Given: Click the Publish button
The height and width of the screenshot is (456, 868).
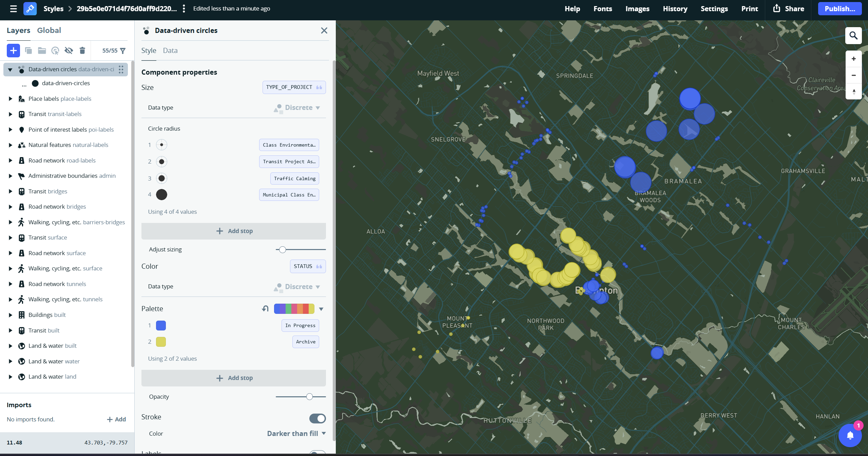Looking at the screenshot, I should [840, 8].
